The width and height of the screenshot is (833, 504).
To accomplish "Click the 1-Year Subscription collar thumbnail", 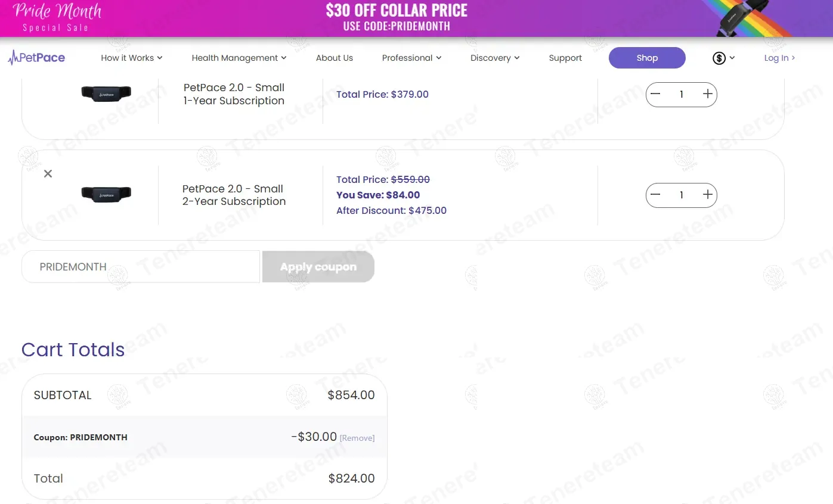I will [x=106, y=94].
